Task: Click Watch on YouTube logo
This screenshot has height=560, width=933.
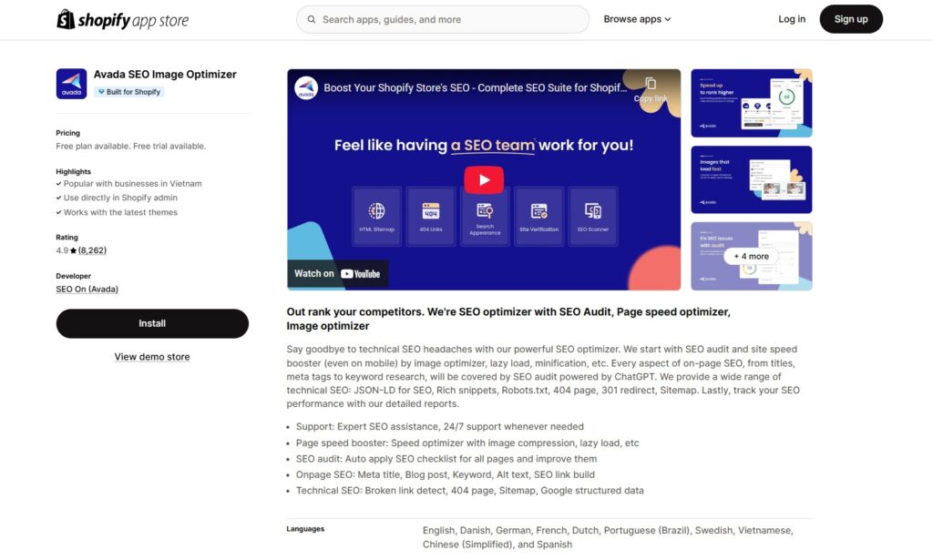Action: 337,274
